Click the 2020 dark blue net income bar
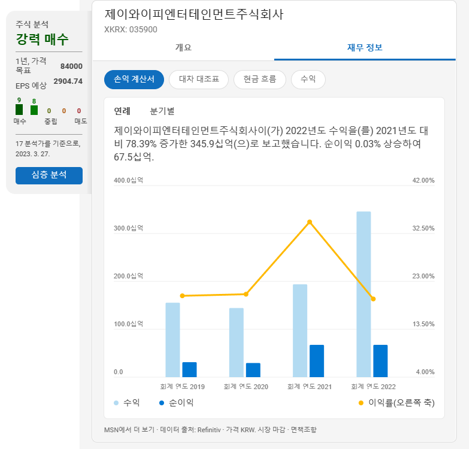The height and width of the screenshot is (449, 476). pos(253,370)
